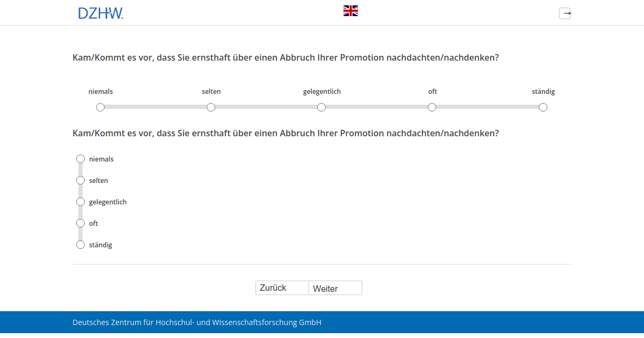The image size is (644, 338).
Task: Select the 'oft' radio button
Action: point(80,223)
